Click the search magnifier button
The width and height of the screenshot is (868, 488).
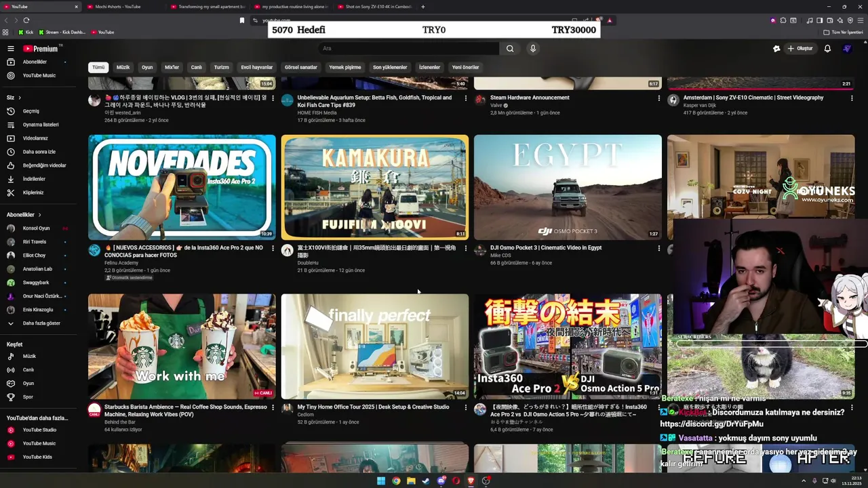pos(510,49)
